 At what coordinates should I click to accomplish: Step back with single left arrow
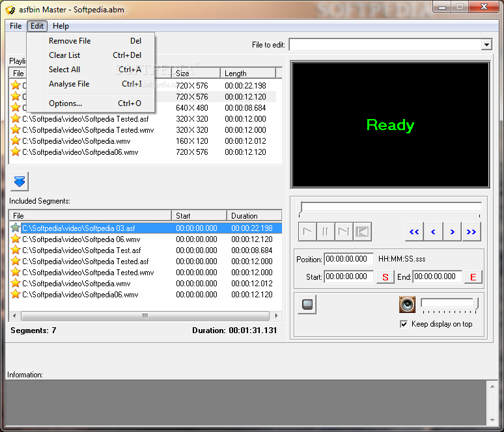click(433, 232)
